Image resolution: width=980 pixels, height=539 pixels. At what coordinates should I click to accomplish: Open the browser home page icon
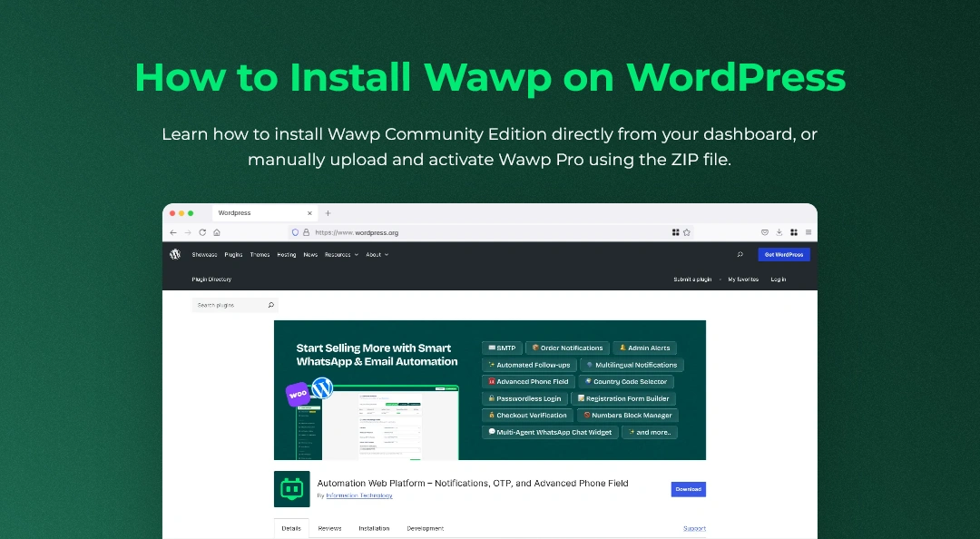217,232
